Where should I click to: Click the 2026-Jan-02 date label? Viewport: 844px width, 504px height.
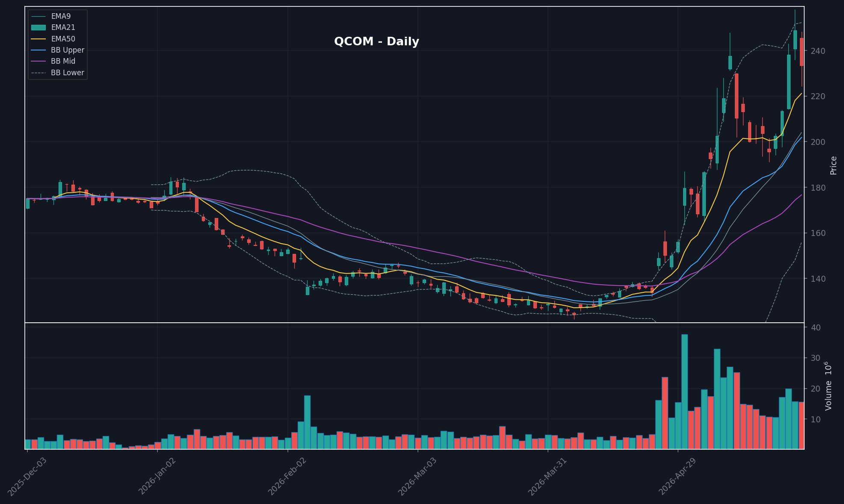pyautogui.click(x=158, y=476)
